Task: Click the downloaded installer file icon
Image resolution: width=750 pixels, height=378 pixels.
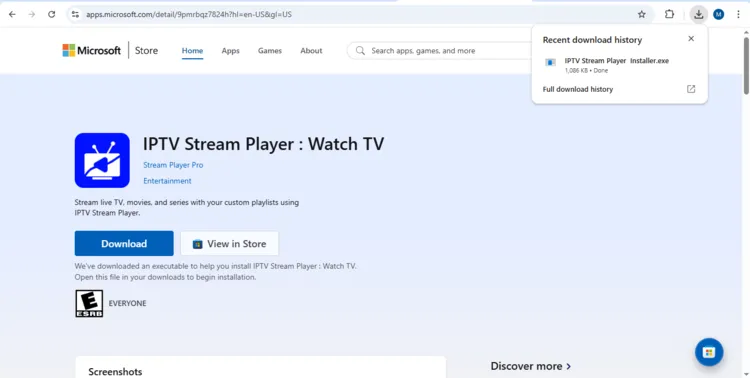Action: point(551,63)
